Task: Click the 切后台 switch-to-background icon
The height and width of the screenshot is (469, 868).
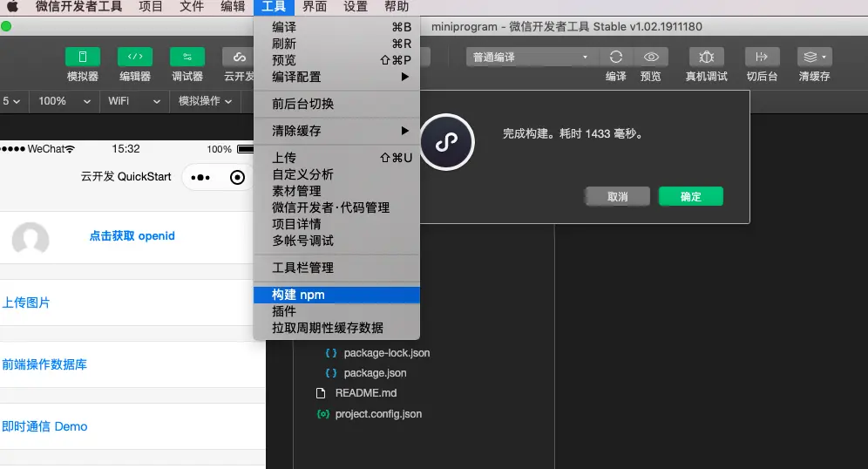Action: (763, 57)
